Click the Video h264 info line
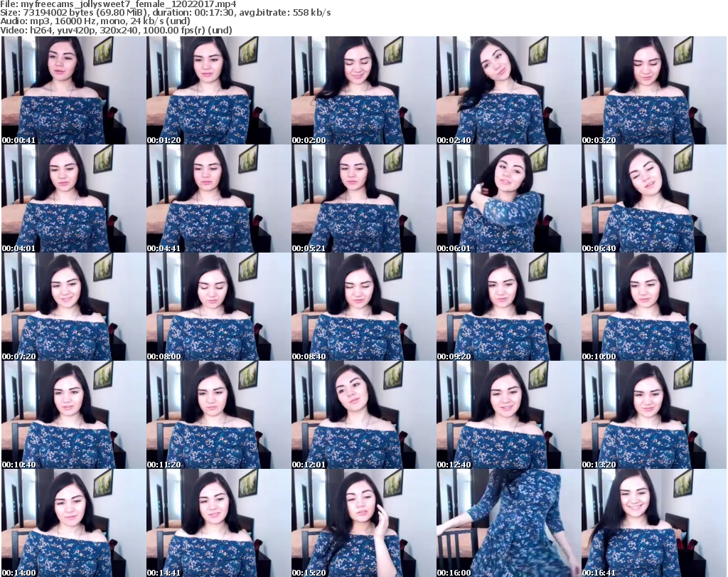Viewport: 728px width, 577px height. click(116, 30)
